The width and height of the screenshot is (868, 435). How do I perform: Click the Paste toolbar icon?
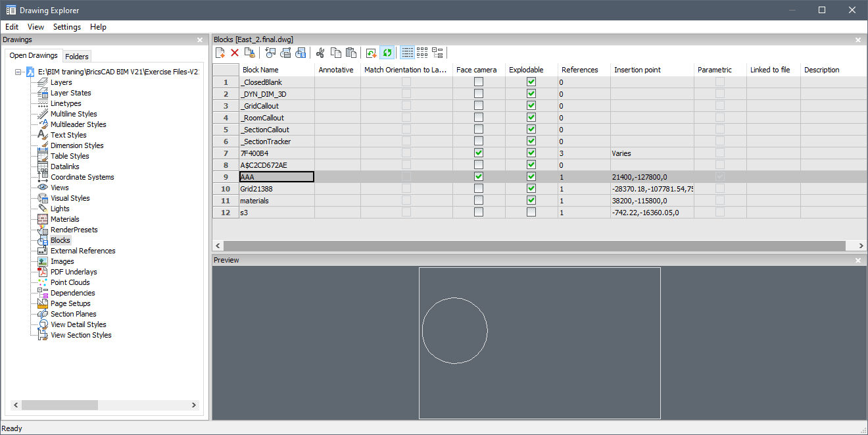350,52
